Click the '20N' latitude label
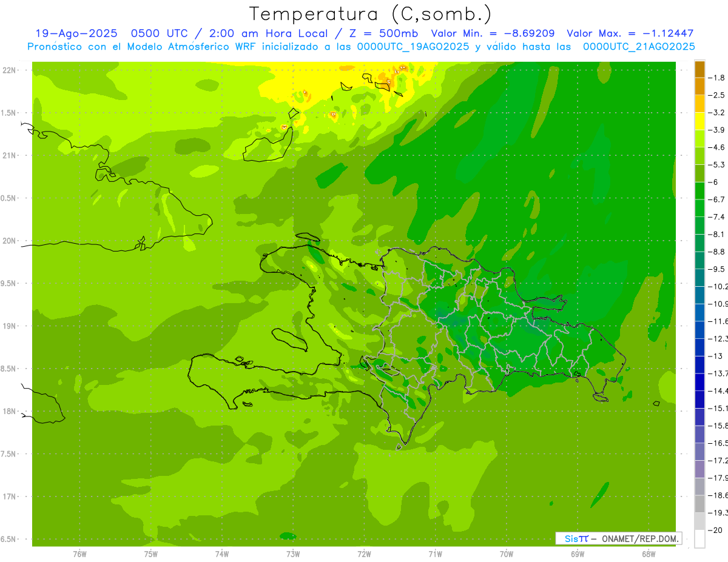Image resolution: width=728 pixels, height=562 pixels. coord(8,241)
